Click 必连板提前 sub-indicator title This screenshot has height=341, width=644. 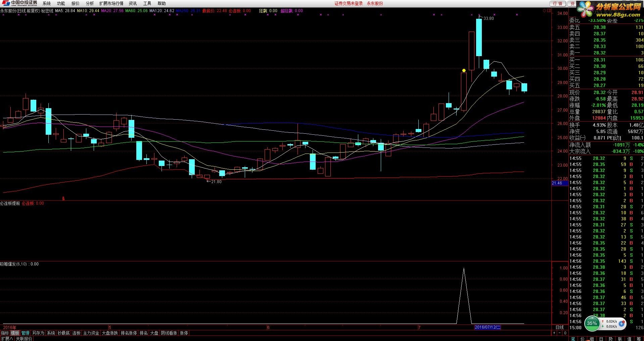[x=10, y=203]
